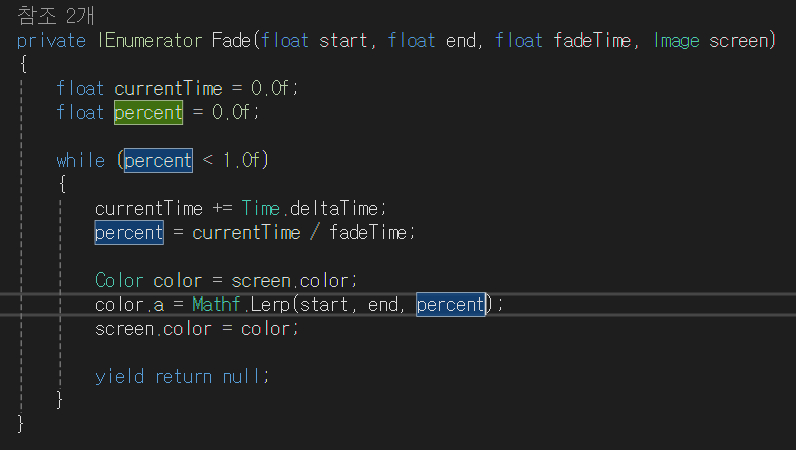Click percent inside the while condition
Viewport: 796px width, 450px height.
(x=158, y=161)
